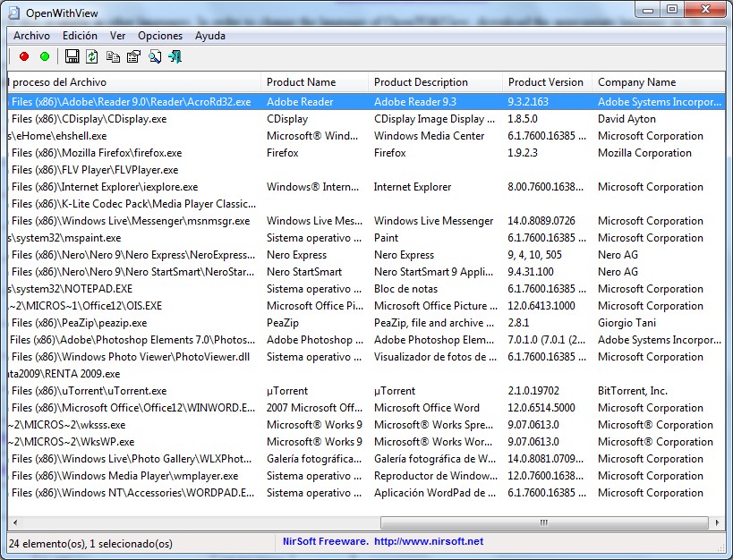
Task: Click the OpenWithView title bar app icon
Action: coord(14,13)
